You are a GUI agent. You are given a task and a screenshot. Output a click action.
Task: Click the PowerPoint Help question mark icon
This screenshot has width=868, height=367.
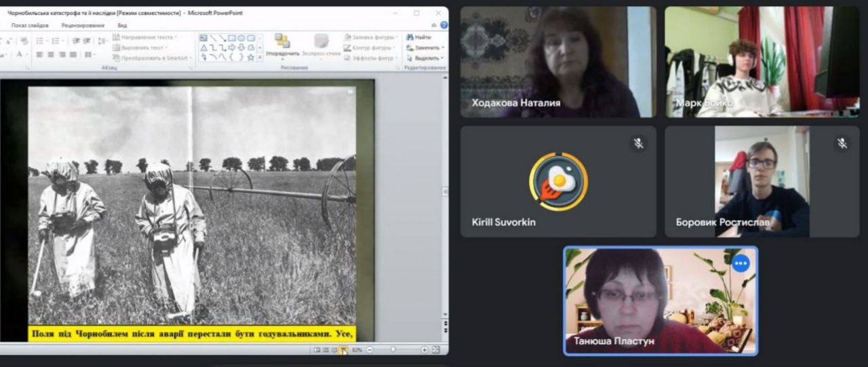click(x=443, y=25)
